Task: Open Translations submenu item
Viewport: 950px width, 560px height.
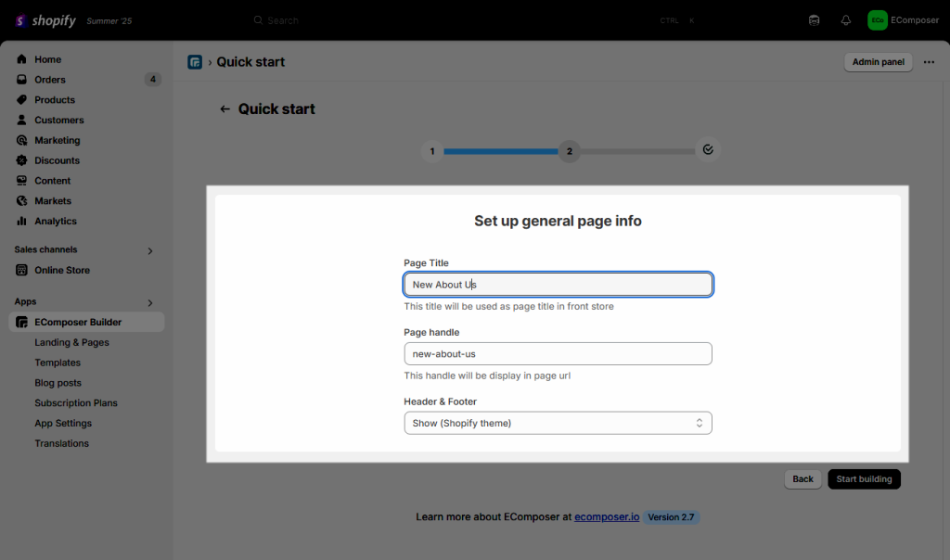Action: 61,443
